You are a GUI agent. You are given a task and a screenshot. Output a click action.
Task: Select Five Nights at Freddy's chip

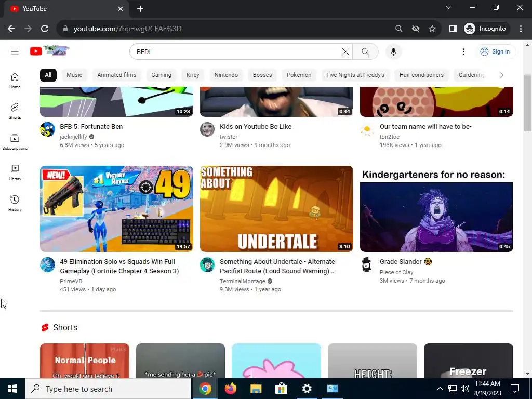tap(355, 75)
